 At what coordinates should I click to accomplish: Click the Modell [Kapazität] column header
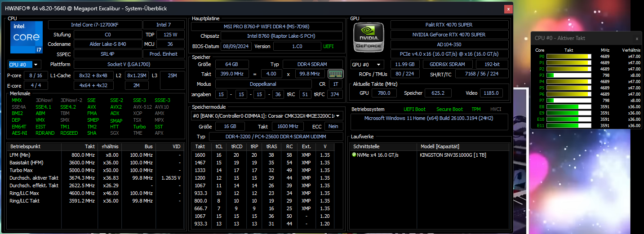(463, 146)
